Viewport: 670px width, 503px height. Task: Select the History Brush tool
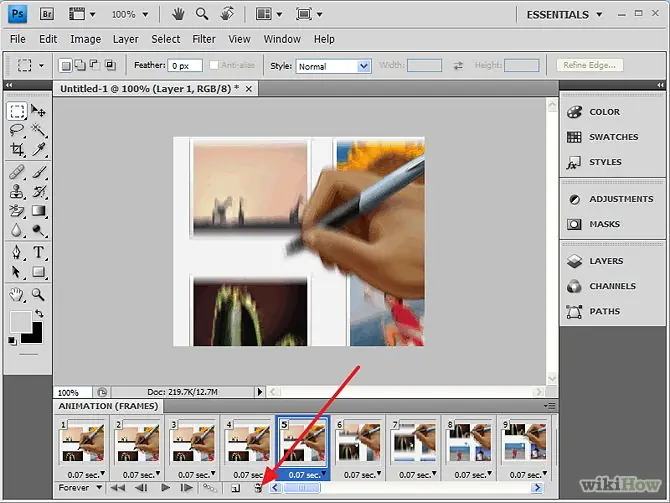[38, 191]
